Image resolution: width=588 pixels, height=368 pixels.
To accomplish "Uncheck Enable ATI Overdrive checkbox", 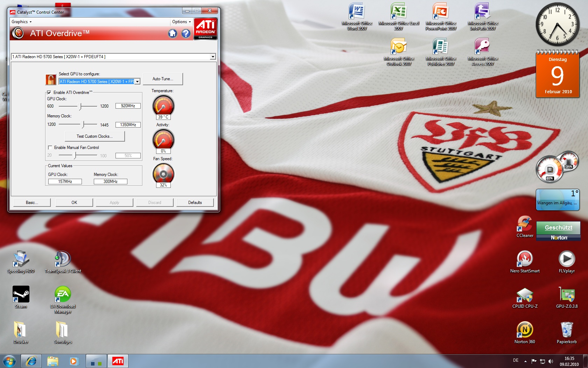I will click(49, 93).
